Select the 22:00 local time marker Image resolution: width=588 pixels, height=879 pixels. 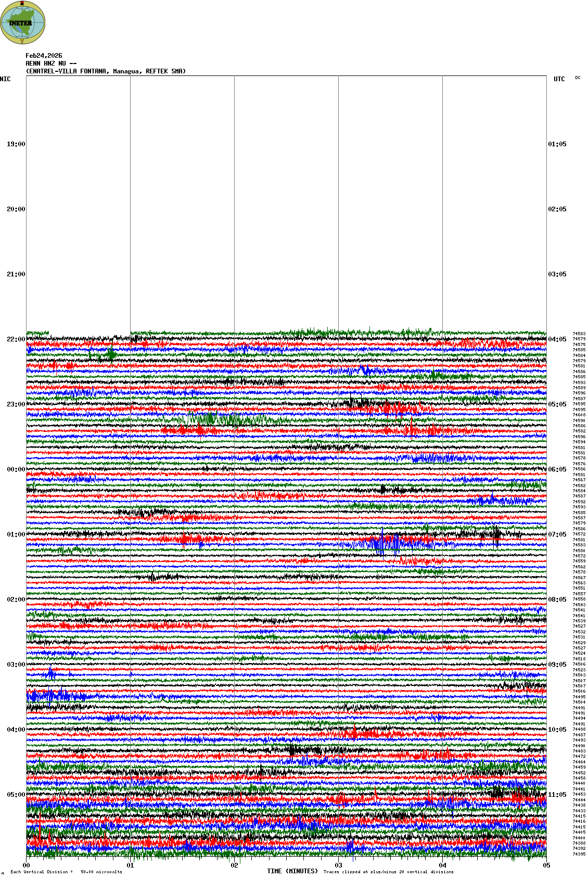16,339
